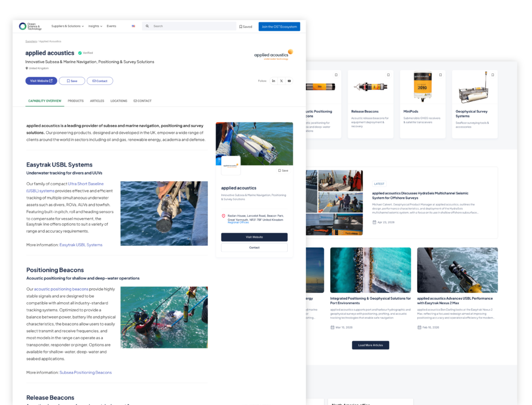Click the MiniPods 201G product image
This screenshot has height=405, width=532.
pos(422,87)
